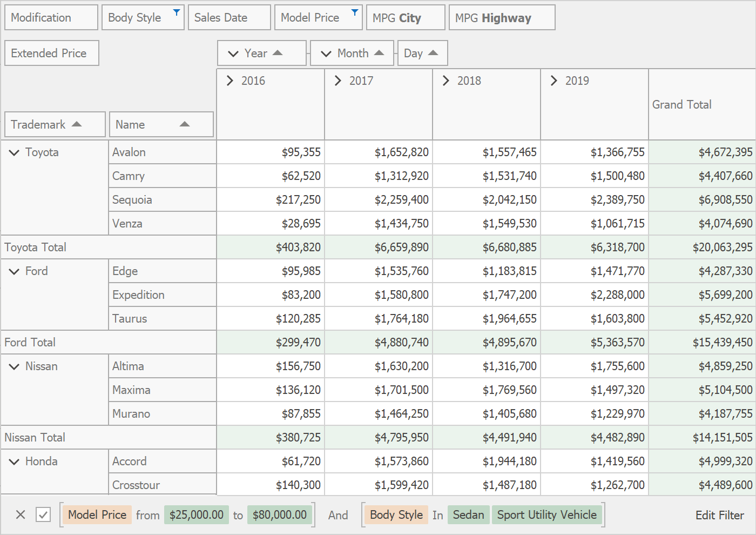Click the $403,820 Toyota Total 2016 cell
This screenshot has width=756, height=535.
pos(271,248)
